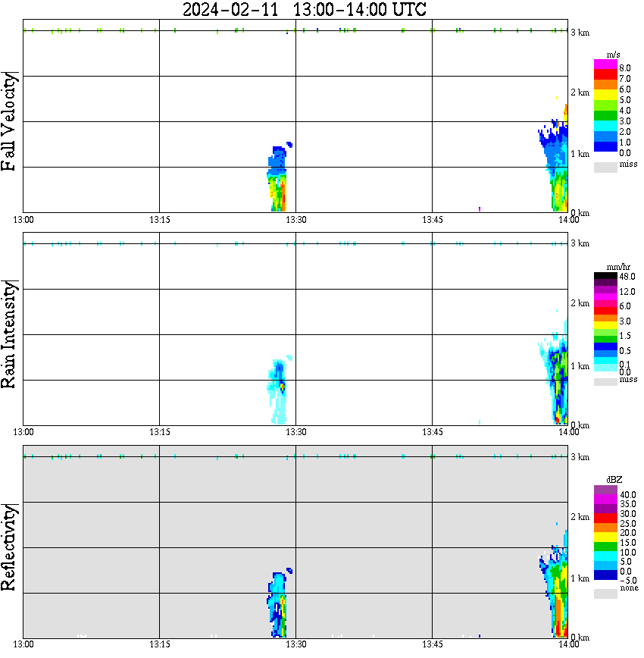Viewport: 644px width, 658px height.
Task: Click the "1 km" label on Rain Intensity plot
Action: tap(580, 366)
